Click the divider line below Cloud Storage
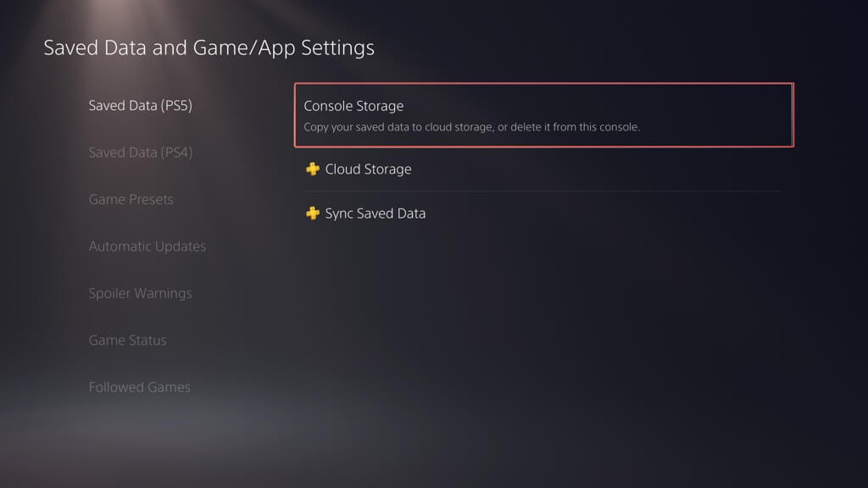868x488 pixels. coord(542,191)
